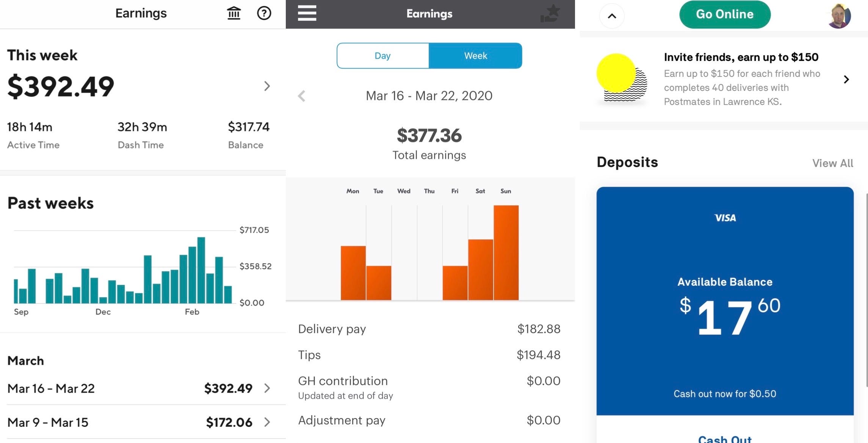Click the Invite friends, earn up to $150 heading
Viewport: 868px width, 443px height.
click(x=741, y=57)
